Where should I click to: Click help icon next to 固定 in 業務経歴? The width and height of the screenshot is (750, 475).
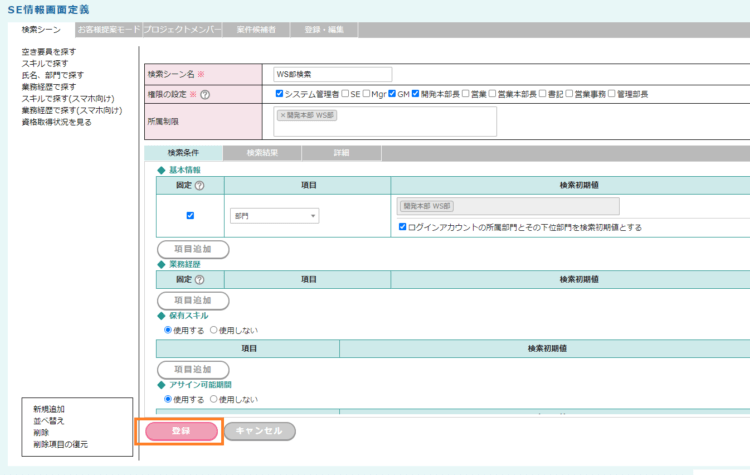[198, 280]
